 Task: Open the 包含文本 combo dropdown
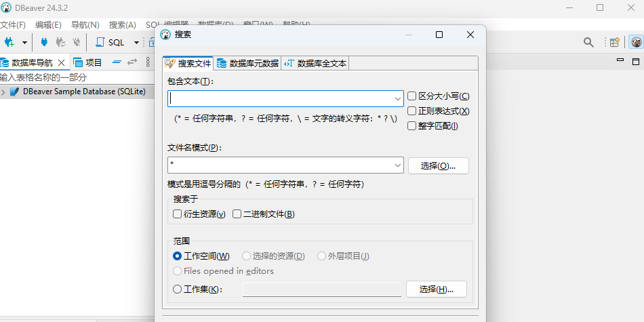tap(398, 98)
